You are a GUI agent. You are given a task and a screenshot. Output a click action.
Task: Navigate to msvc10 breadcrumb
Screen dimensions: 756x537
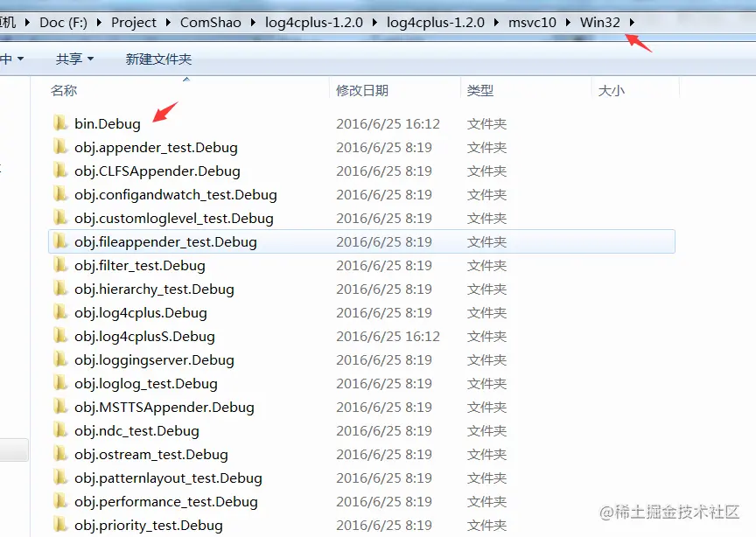pyautogui.click(x=532, y=22)
